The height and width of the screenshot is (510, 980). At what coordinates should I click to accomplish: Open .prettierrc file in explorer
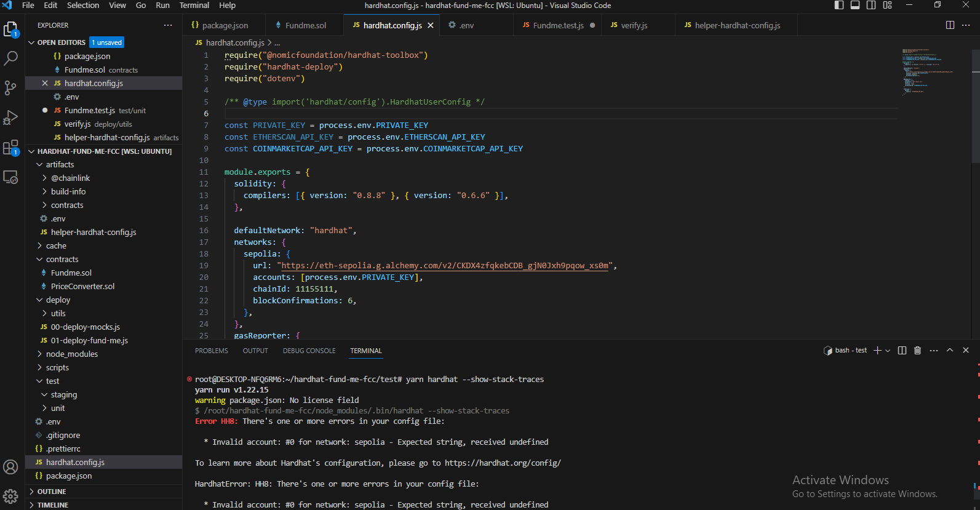pyautogui.click(x=63, y=448)
